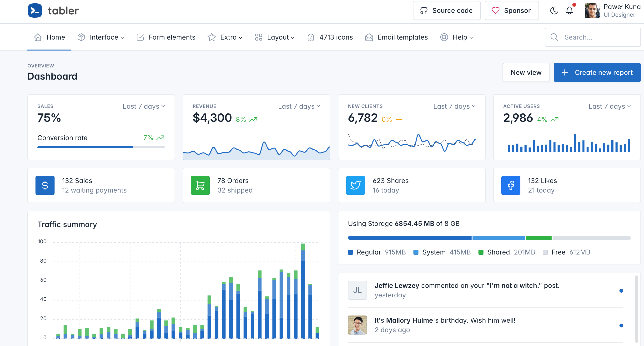Click Mallory Hulme's avatar photo
644x346 pixels.
[357, 325]
